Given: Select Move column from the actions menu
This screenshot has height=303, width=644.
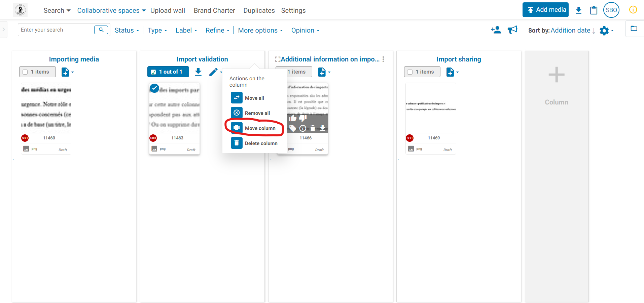Looking at the screenshot, I should coord(260,128).
